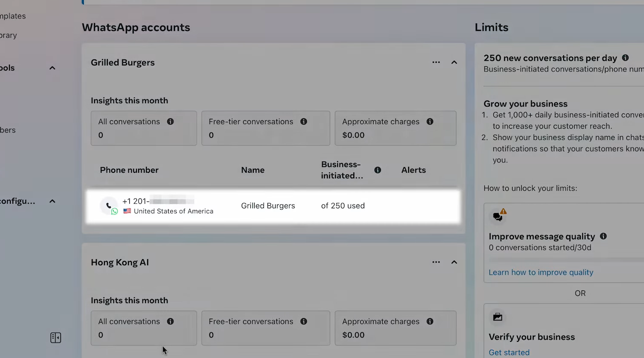This screenshot has width=644, height=358.
Task: Open the Learn how to improve quality link
Action: (541, 272)
